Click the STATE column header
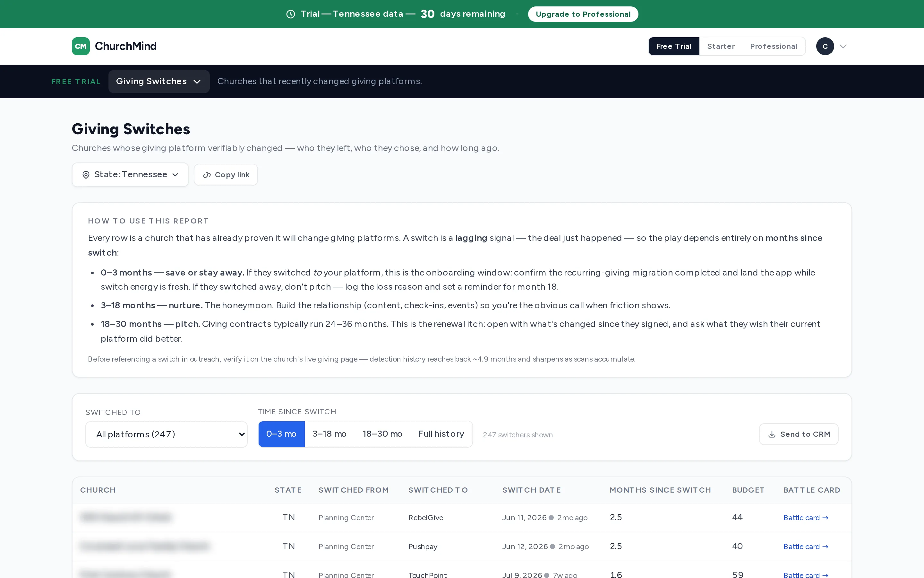This screenshot has width=924, height=578. [x=288, y=490]
